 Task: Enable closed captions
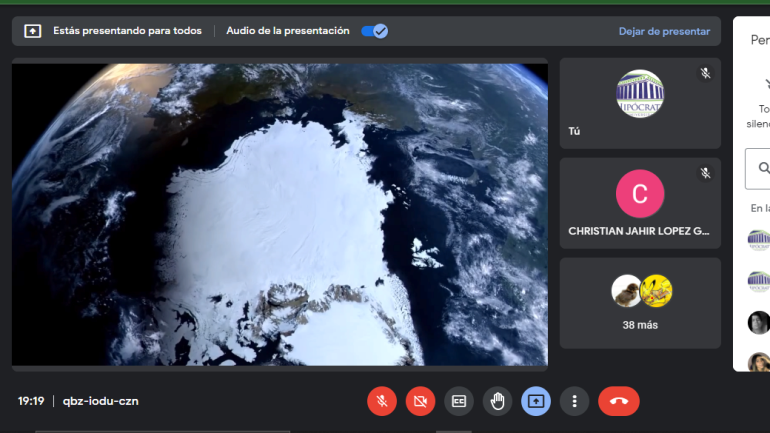point(459,401)
